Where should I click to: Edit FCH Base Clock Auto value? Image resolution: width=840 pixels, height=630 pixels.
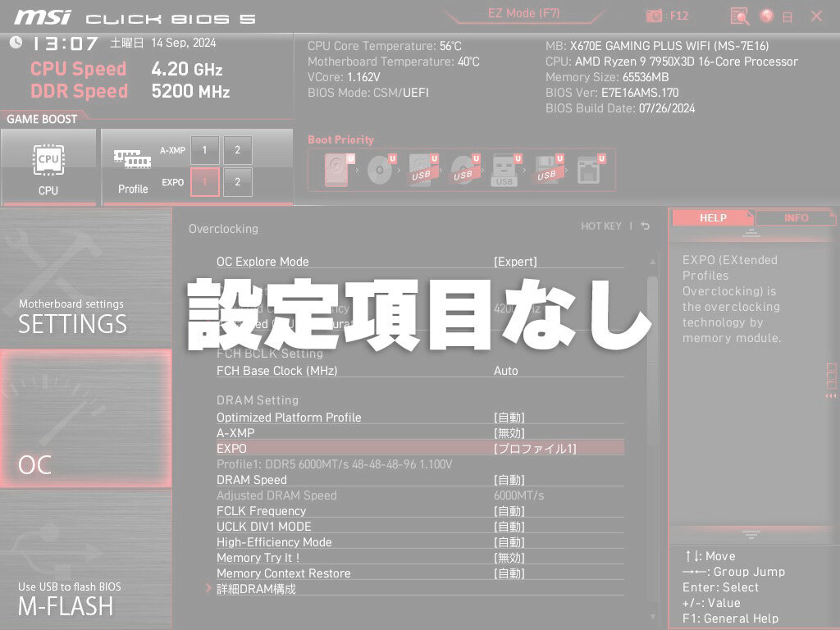tap(505, 371)
